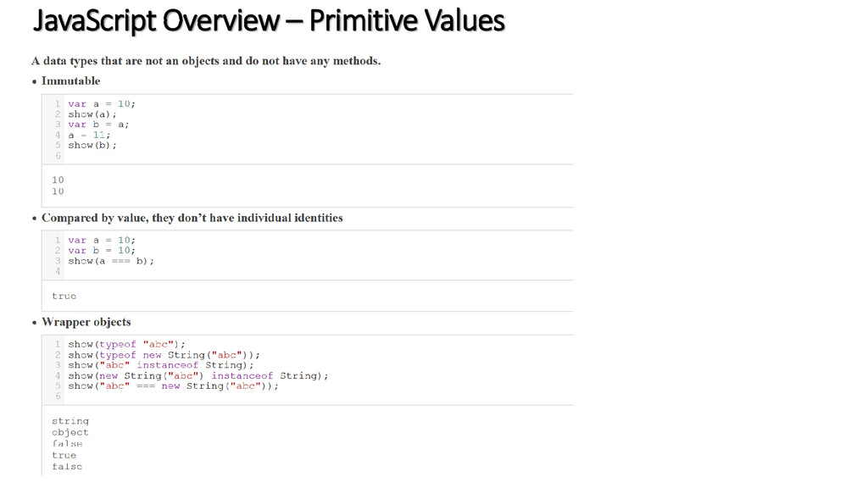Select the 'Immutable' bullet heading
This screenshot has width=868, height=488.
pyautogui.click(x=71, y=80)
